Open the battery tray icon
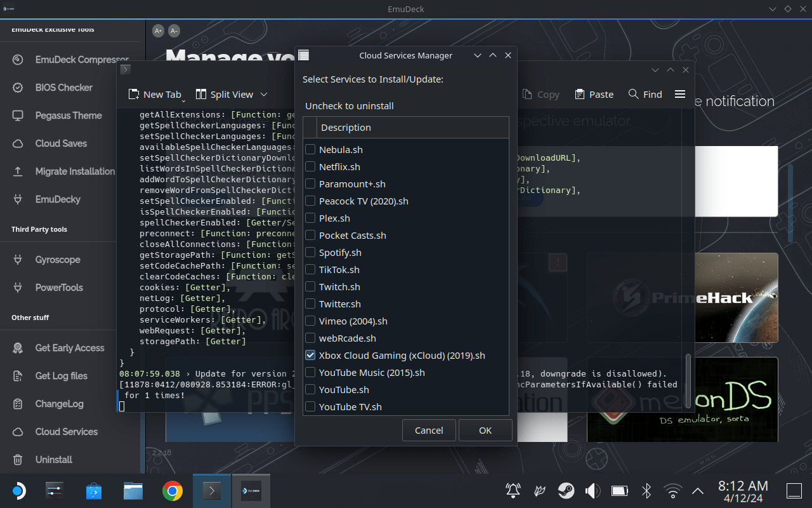 [619, 491]
